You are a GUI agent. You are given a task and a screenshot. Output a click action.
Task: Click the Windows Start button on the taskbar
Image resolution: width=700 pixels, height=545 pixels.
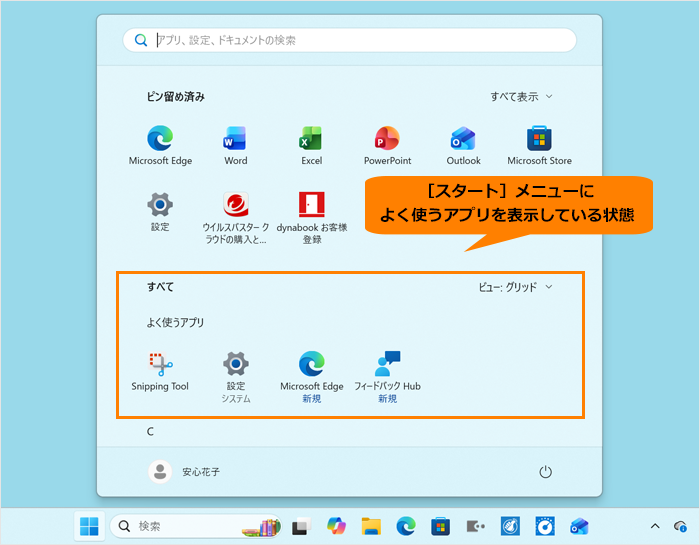coord(89,526)
